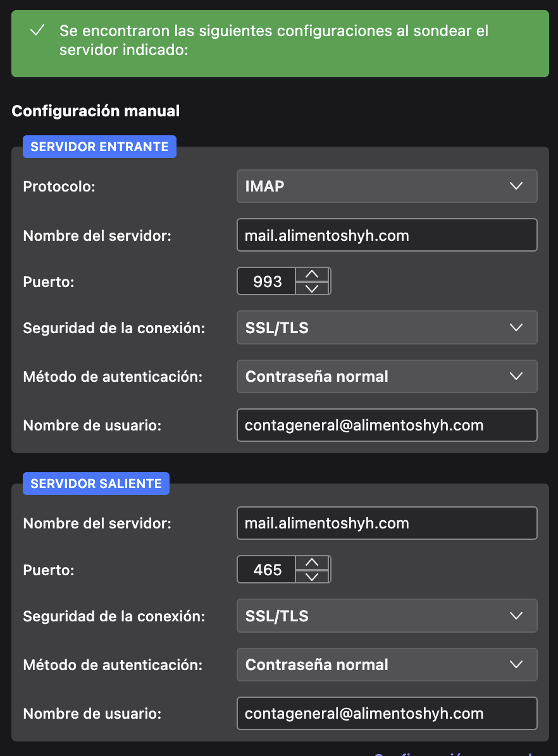
Task: Click the incoming server name field
Action: (x=387, y=235)
